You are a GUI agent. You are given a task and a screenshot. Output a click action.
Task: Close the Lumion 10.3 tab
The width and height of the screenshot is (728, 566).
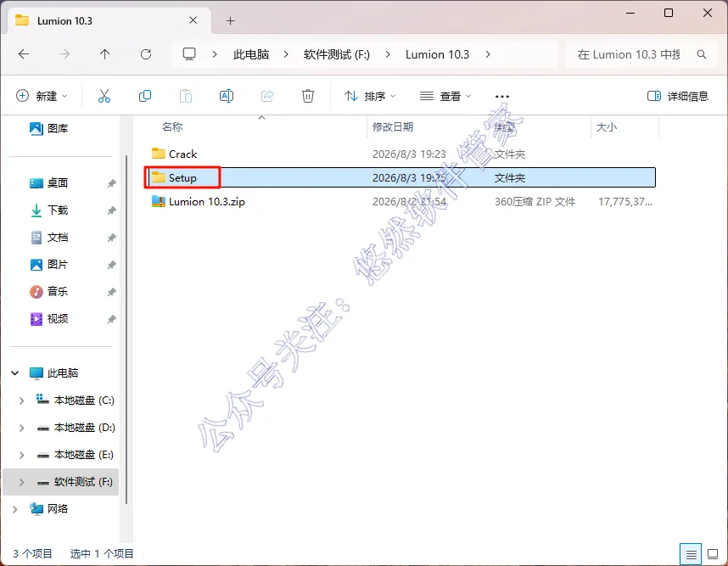tap(193, 20)
